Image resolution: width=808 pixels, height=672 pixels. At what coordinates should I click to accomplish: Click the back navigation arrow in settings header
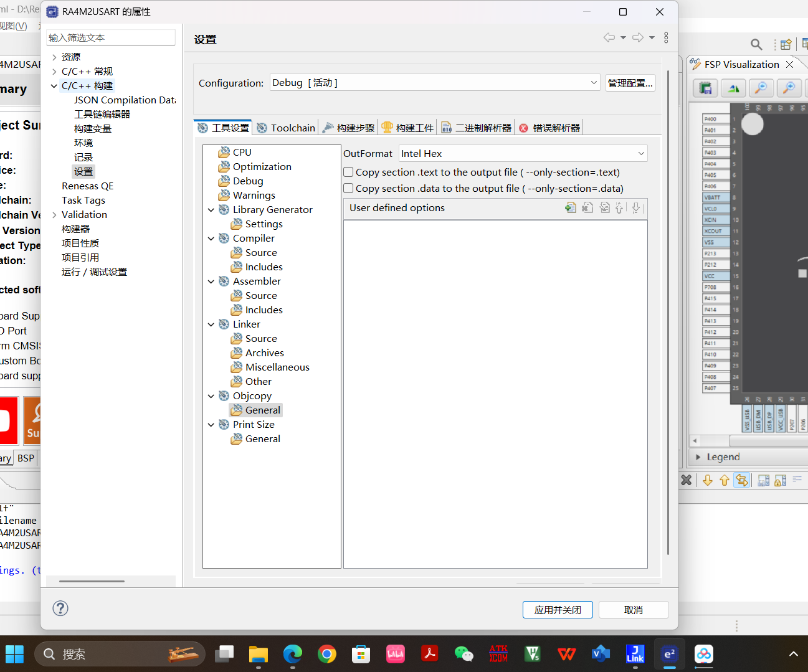click(x=609, y=37)
